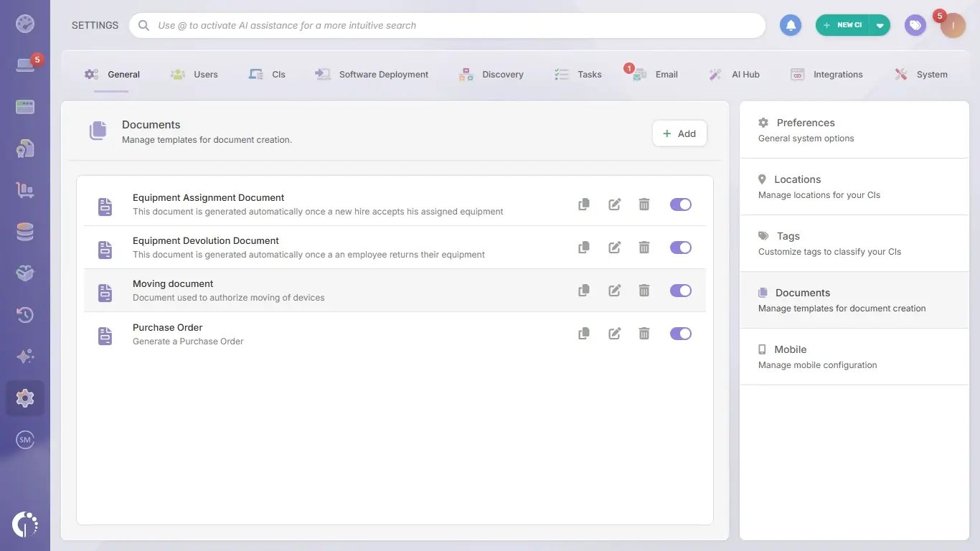This screenshot has width=980, height=551.
Task: Delete the Equipment Devolution Document
Action: coord(644,248)
